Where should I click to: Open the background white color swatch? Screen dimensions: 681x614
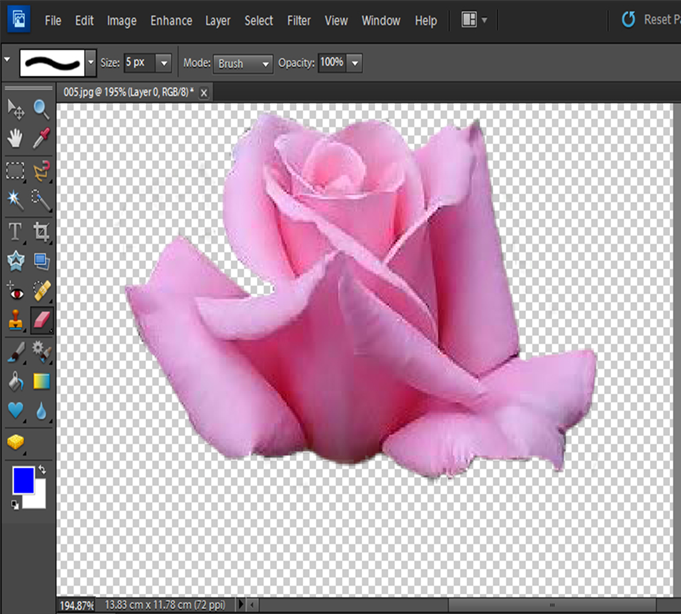coord(38,498)
